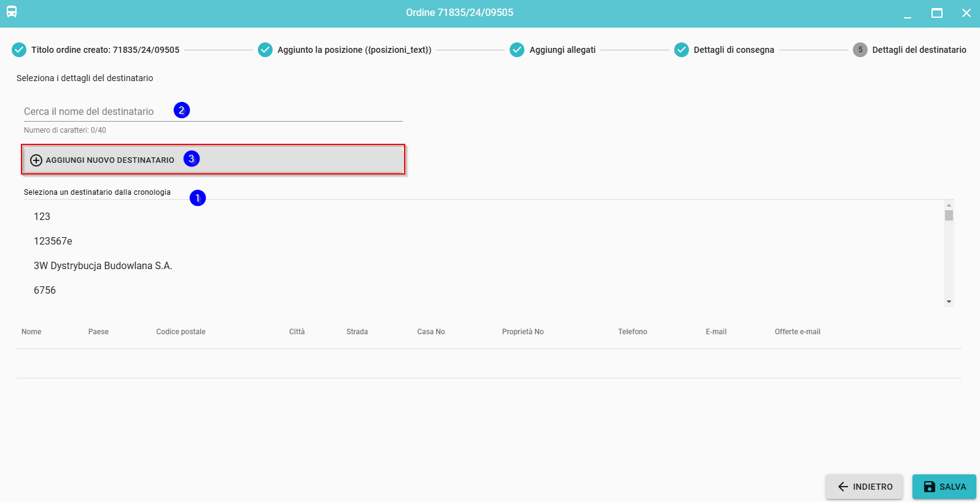
Task: Click the floppy disk save icon
Action: (929, 487)
